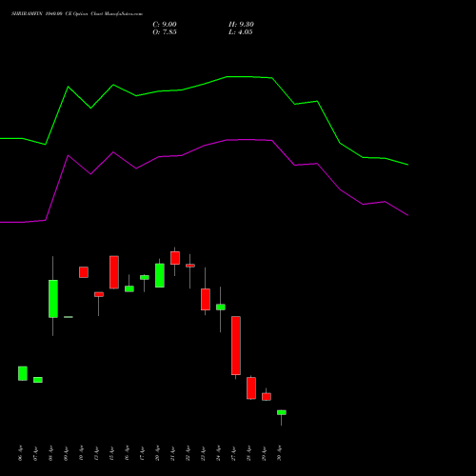This screenshot has width=476, height=476.
Task: Click the tall red 15 Apr candlestick
Action: (114, 272)
